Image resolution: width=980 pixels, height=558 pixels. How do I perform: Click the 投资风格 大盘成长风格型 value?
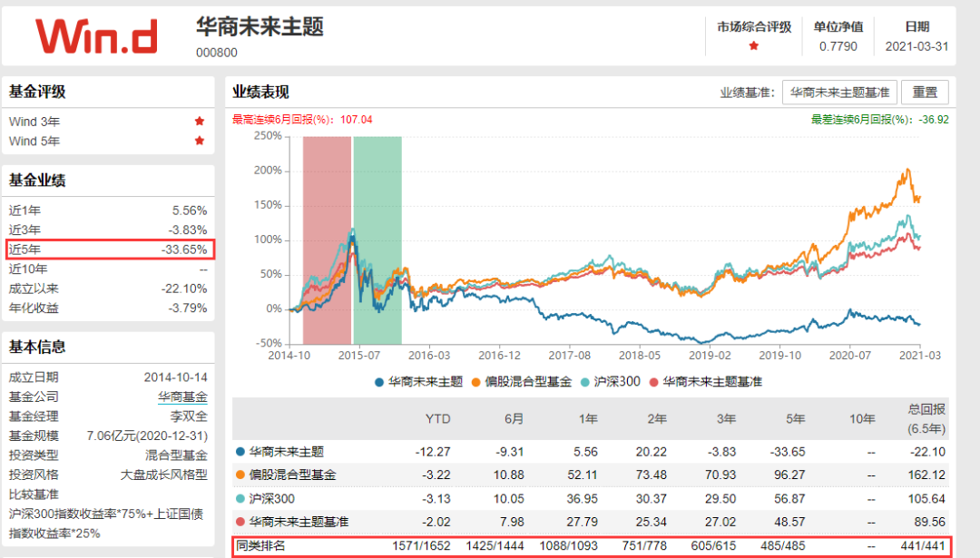[163, 475]
